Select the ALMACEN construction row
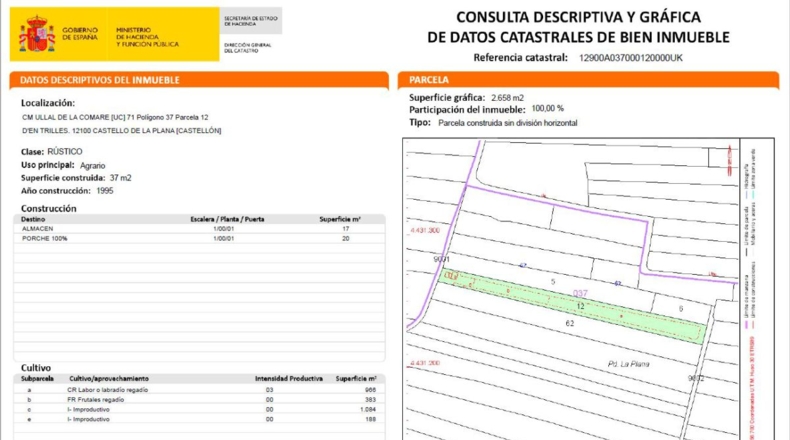 tap(200, 229)
